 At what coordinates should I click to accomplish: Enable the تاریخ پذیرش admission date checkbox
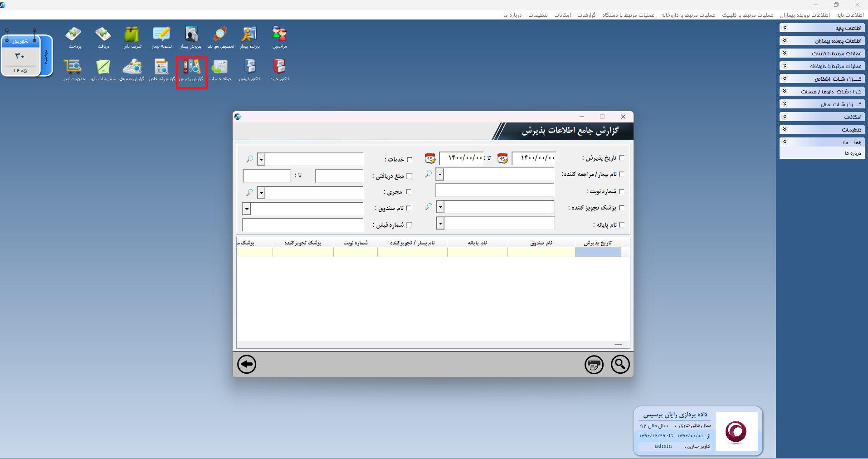click(622, 158)
